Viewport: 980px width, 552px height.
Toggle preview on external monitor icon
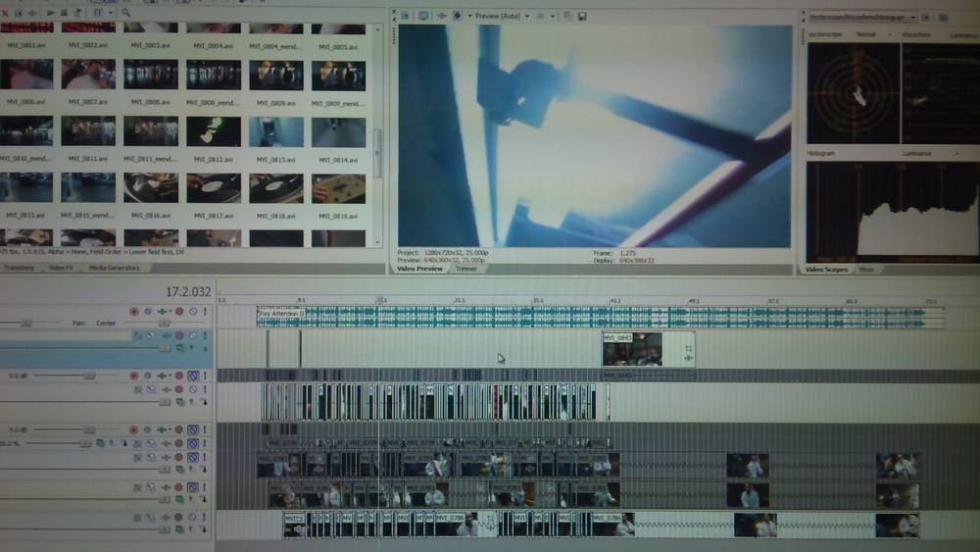click(423, 16)
